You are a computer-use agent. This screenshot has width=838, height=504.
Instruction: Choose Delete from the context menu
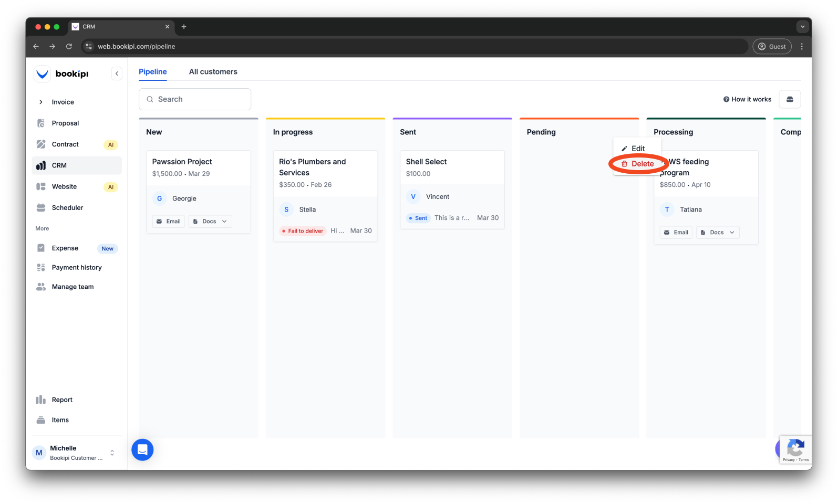(637, 164)
